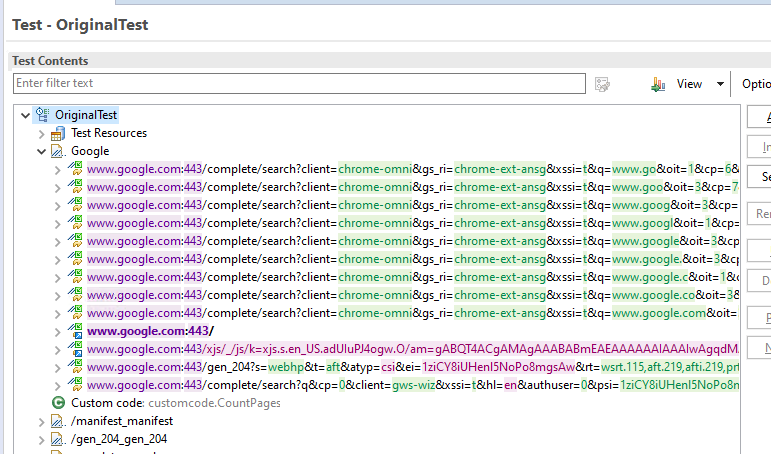771x454 pixels.
Task: Click request icon for q=www.googl&oit=1 row
Action: (75, 223)
